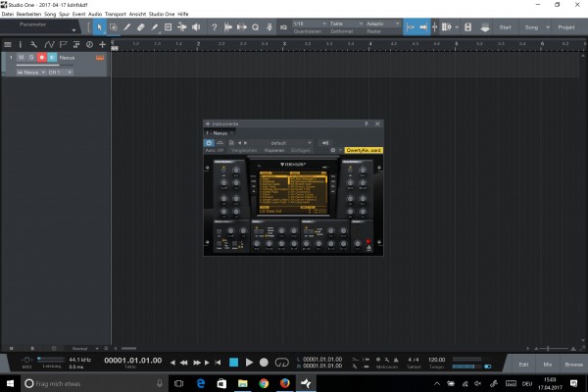Adjust the horizontal timeline zoom slider
The width and height of the screenshot is (588, 392).
coord(556,349)
